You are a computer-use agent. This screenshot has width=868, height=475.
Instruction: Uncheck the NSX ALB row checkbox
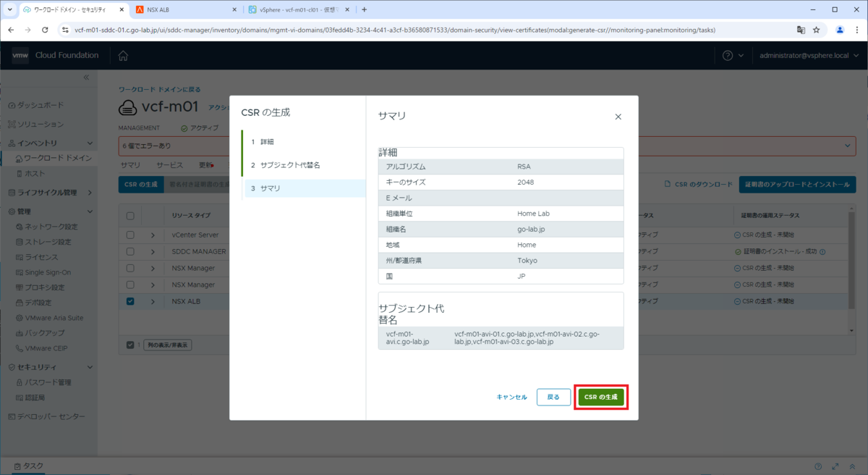click(x=130, y=301)
